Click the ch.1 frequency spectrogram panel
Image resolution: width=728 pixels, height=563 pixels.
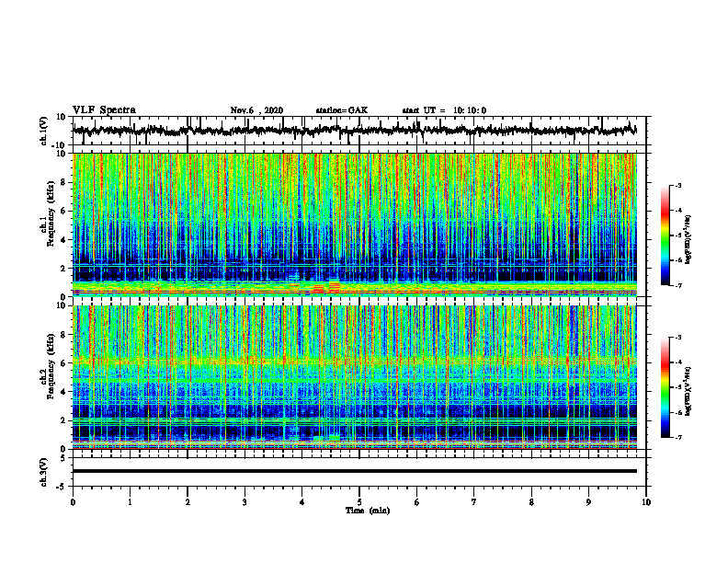pyautogui.click(x=355, y=224)
